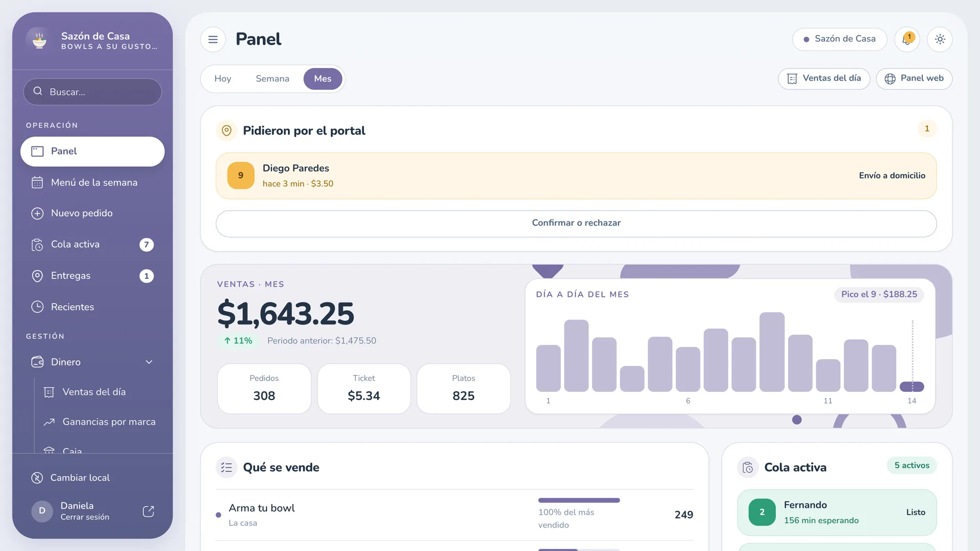Click the Buscar search field
This screenshot has height=551, width=980.
coord(92,92)
